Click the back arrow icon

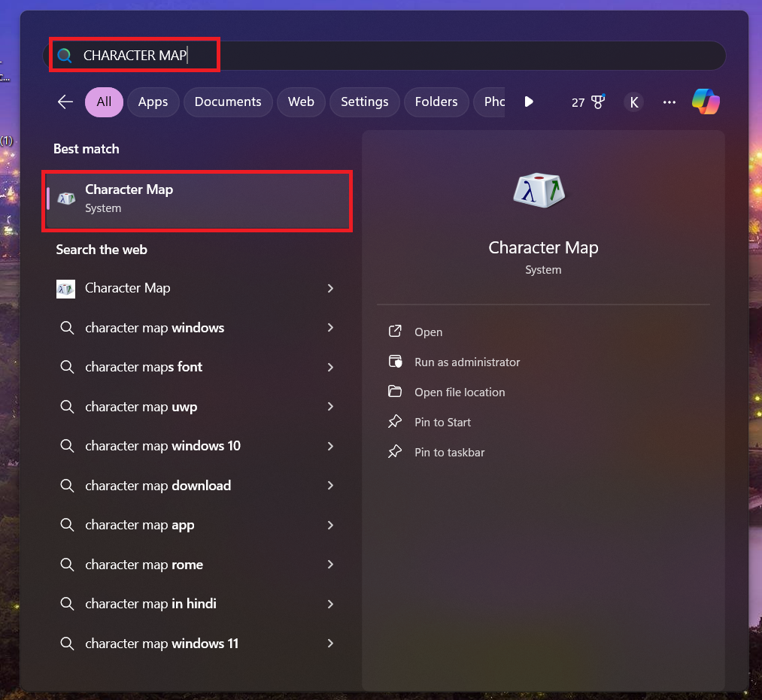coord(65,102)
